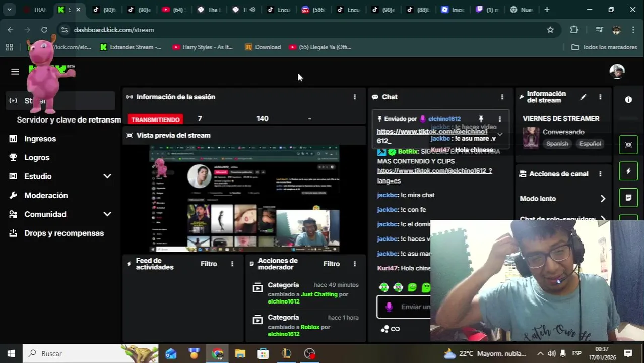
Task: Open Todos los marcadores folder
Action: [604, 47]
